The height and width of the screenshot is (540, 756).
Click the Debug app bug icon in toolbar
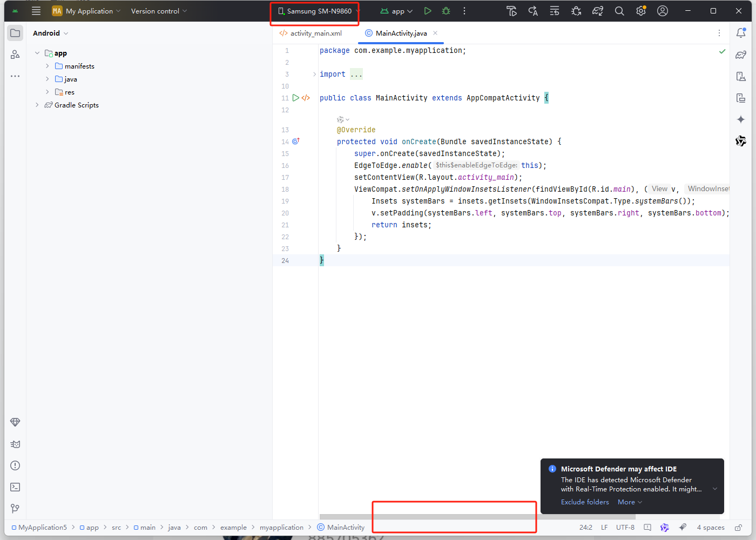[x=446, y=10]
